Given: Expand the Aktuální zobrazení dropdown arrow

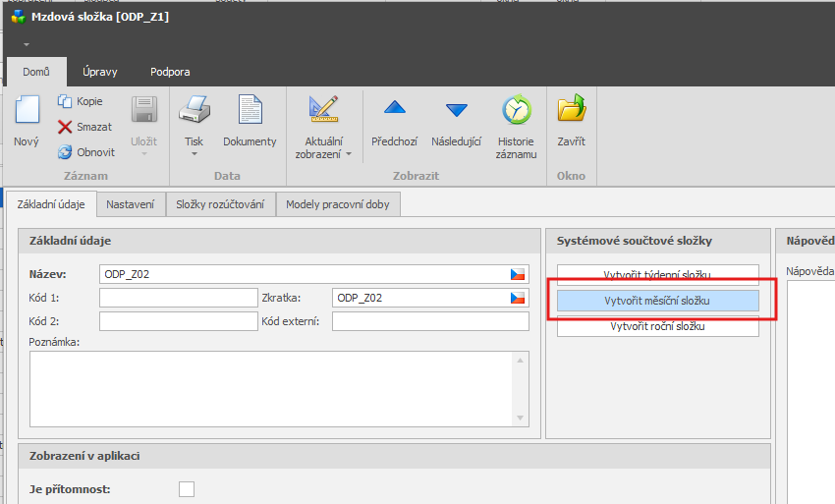Looking at the screenshot, I should click(349, 154).
